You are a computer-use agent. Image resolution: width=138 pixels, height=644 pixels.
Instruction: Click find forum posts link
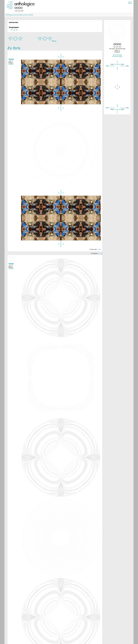pyautogui.click(x=117, y=56)
